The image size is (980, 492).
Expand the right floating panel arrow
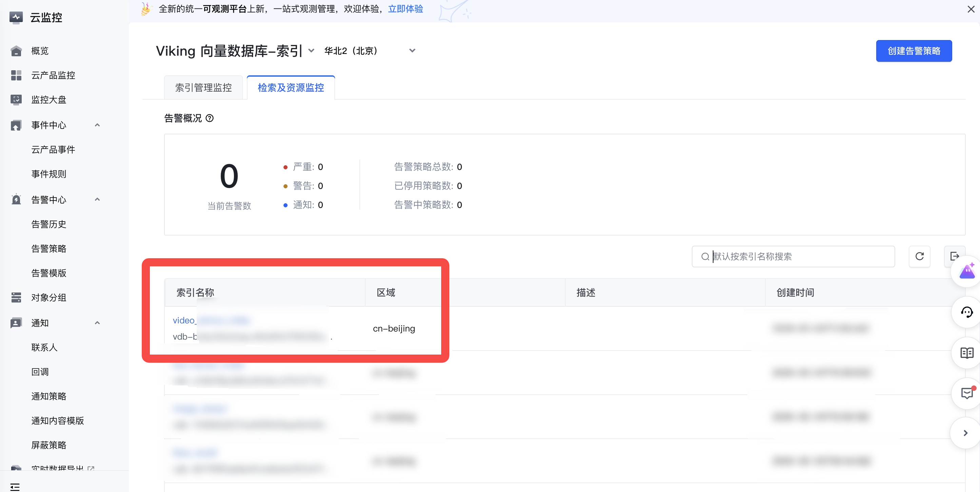[x=965, y=433]
